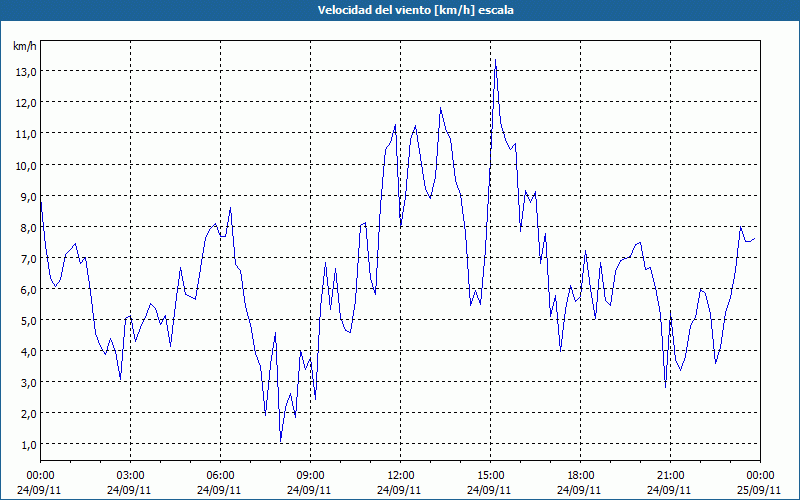This screenshot has height=500, width=800.
Task: Click the 09:00 time axis label
Action: (x=310, y=476)
